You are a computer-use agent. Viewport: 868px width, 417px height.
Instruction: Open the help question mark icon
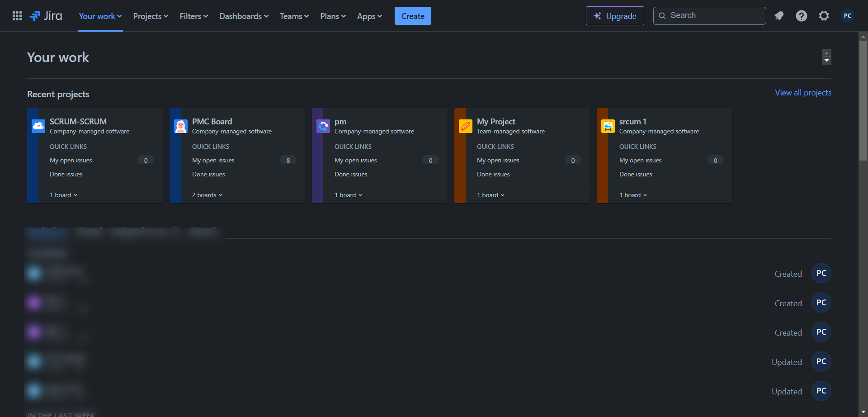point(801,16)
